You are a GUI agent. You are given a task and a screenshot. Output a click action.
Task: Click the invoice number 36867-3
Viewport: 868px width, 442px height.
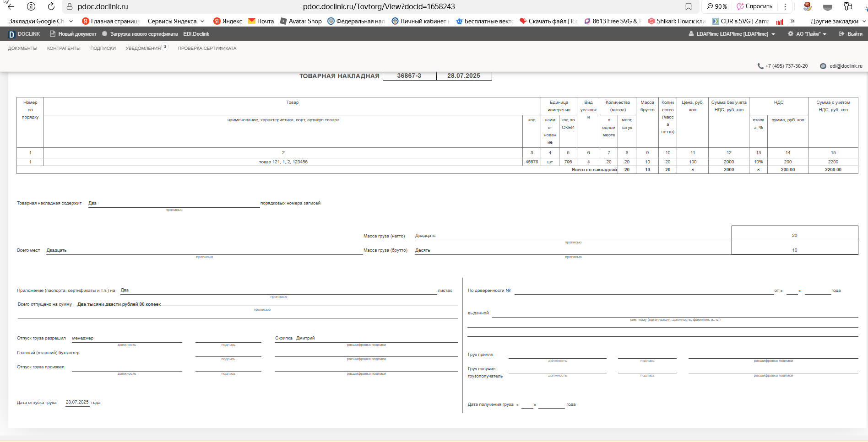coord(409,75)
